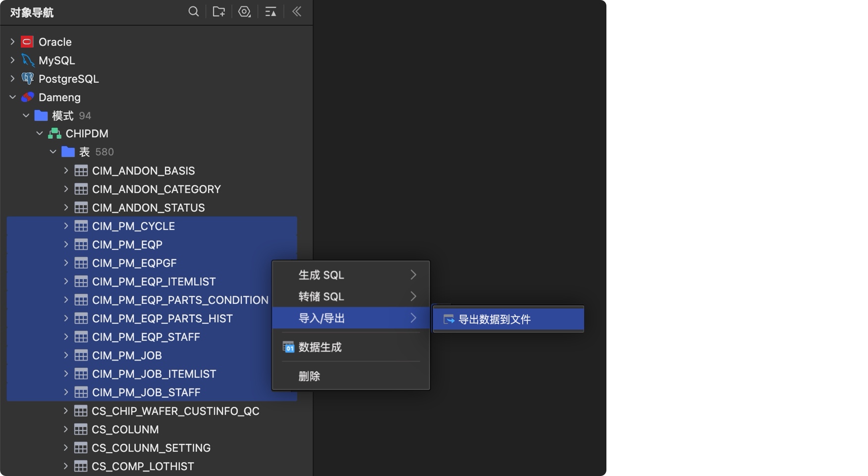Click the 表 folder icon
This screenshot has height=476, width=868.
pyautogui.click(x=68, y=152)
